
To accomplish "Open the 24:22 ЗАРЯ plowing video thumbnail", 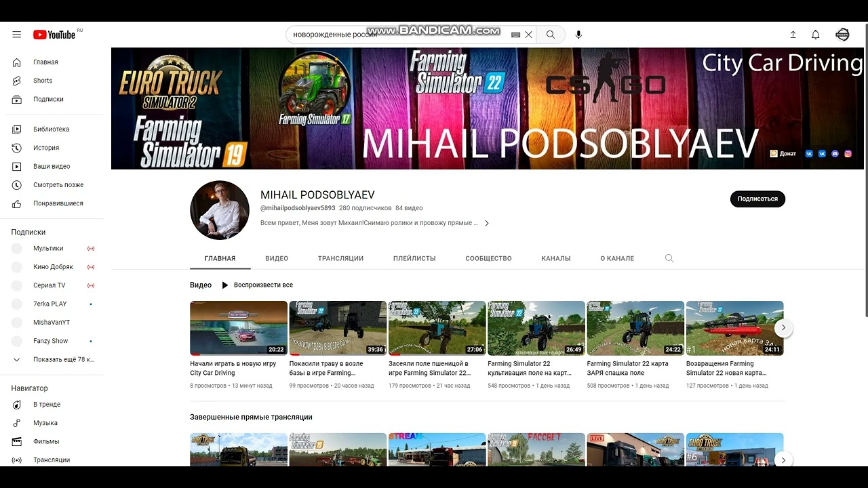I will pyautogui.click(x=635, y=328).
